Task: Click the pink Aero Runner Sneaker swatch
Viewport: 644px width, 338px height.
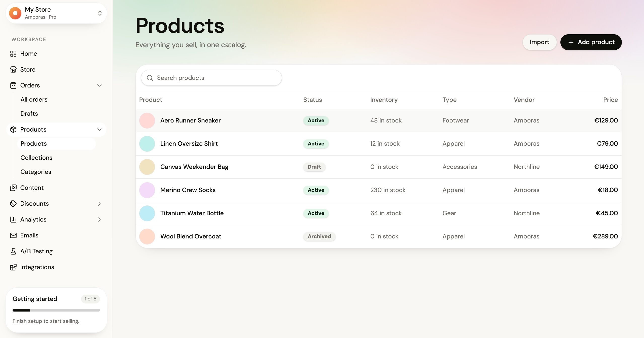Action: coord(147,121)
